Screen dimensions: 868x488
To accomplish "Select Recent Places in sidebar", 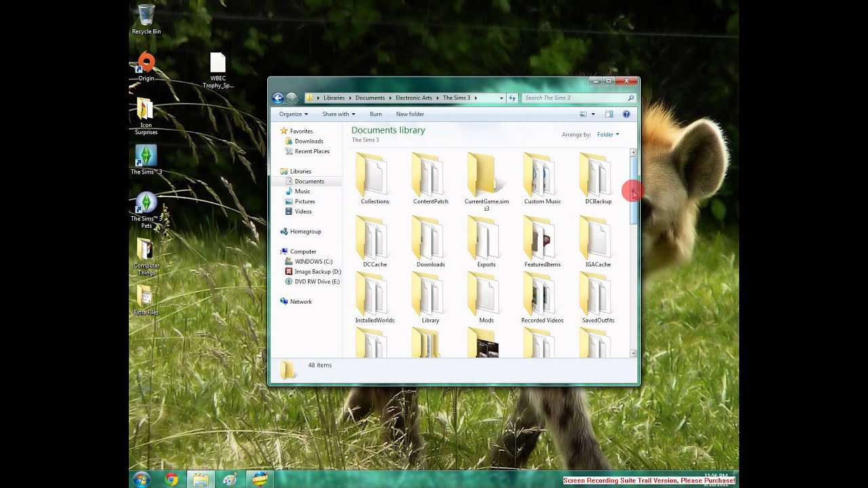I will [x=312, y=151].
